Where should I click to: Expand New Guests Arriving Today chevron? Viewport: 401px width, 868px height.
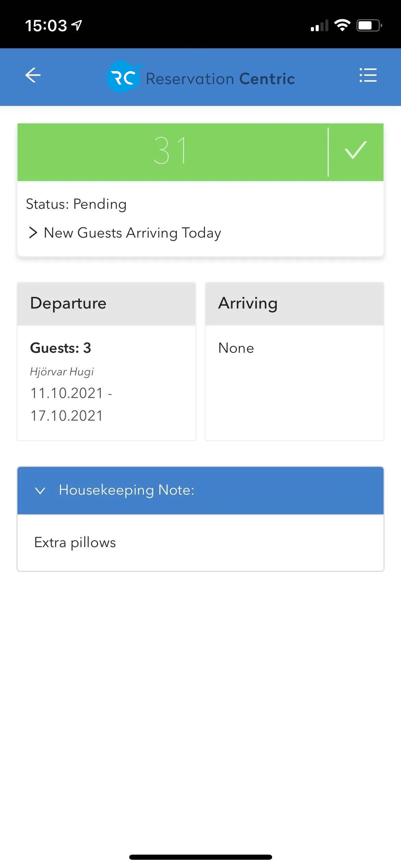33,232
